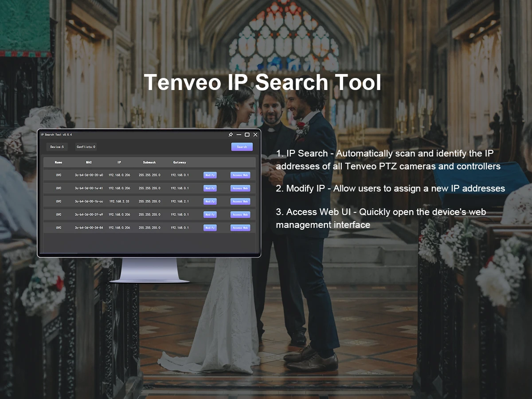Click the Device:5 counter label
This screenshot has width=532, height=399.
click(57, 147)
